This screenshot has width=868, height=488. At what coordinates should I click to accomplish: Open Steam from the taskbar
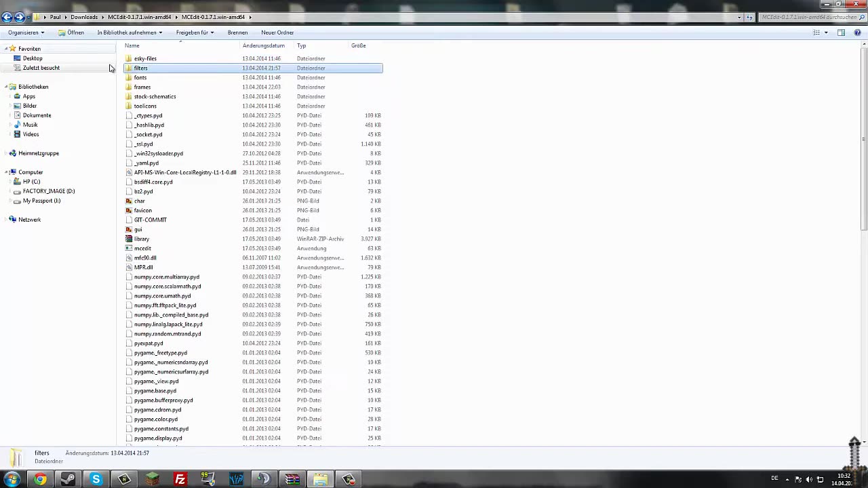coord(68,479)
